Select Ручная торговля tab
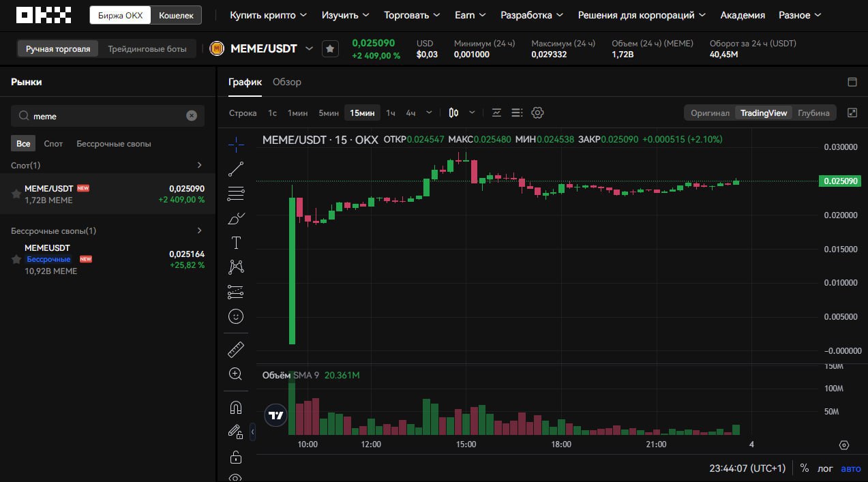The width and height of the screenshot is (868, 482). [x=58, y=49]
